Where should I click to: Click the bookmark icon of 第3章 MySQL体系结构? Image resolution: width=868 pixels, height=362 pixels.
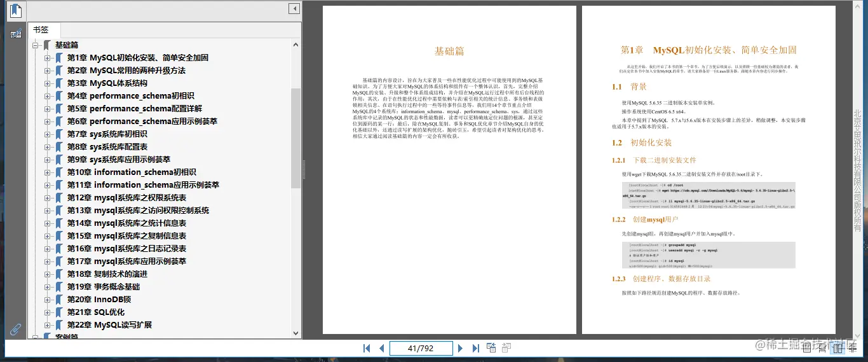[59, 83]
